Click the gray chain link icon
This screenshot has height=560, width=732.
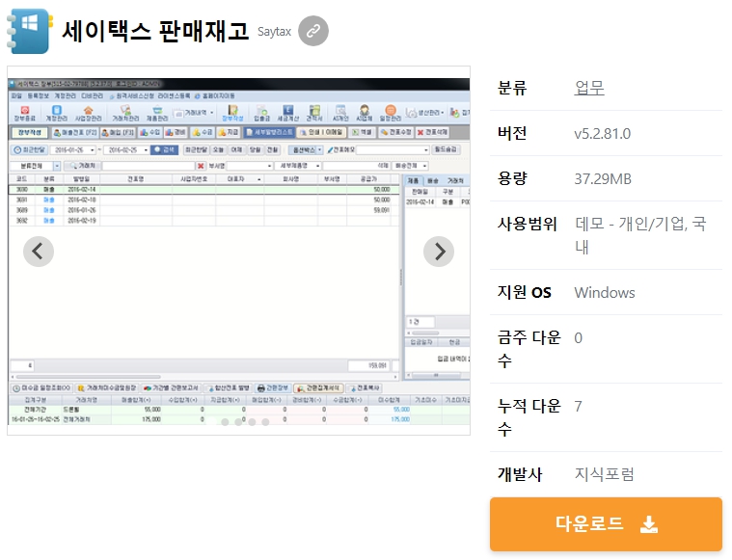[313, 31]
